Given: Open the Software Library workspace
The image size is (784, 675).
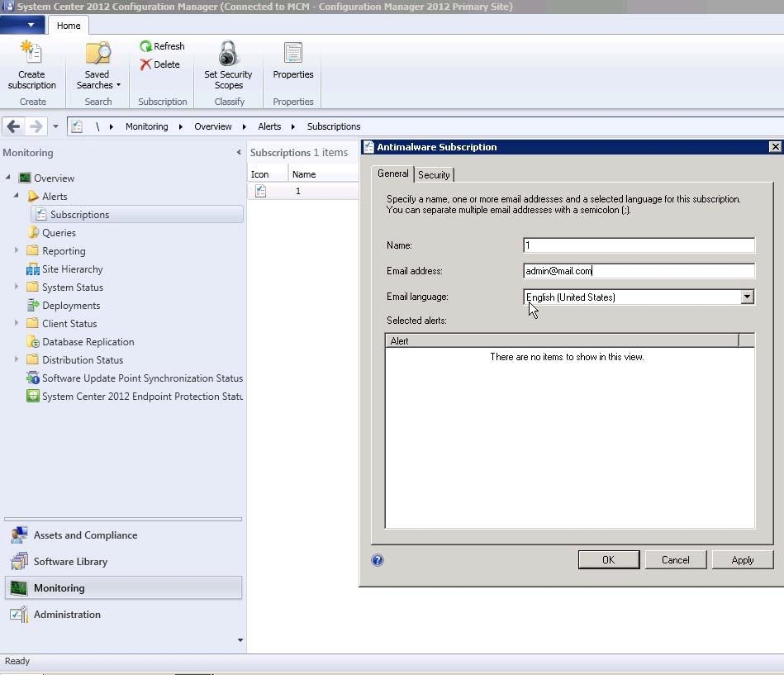Looking at the screenshot, I should point(123,562).
